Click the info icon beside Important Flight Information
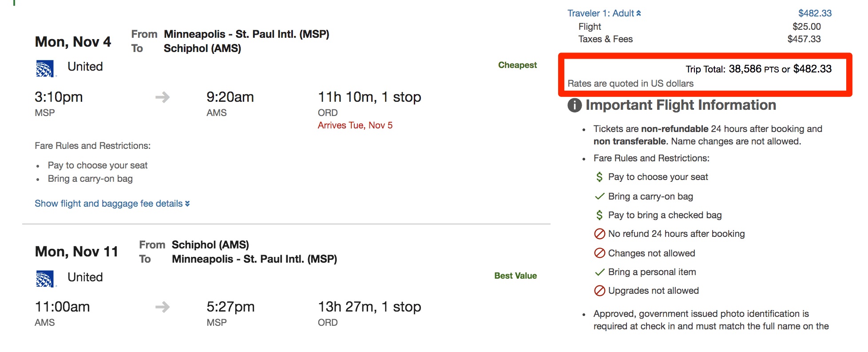Image resolution: width=868 pixels, height=352 pixels. click(x=575, y=105)
